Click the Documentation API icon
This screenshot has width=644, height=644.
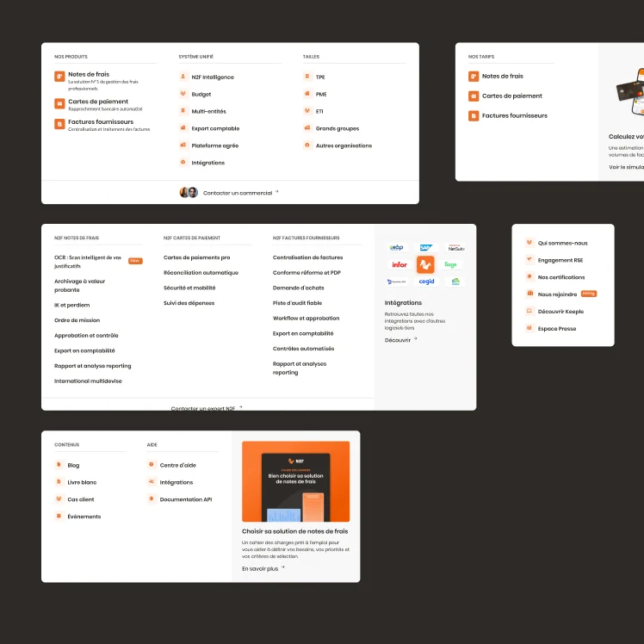point(152,499)
